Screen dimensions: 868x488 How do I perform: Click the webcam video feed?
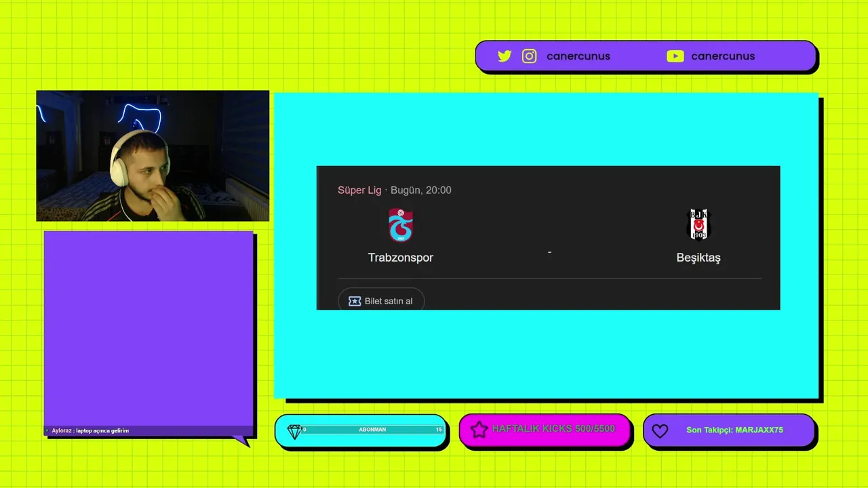tap(153, 156)
